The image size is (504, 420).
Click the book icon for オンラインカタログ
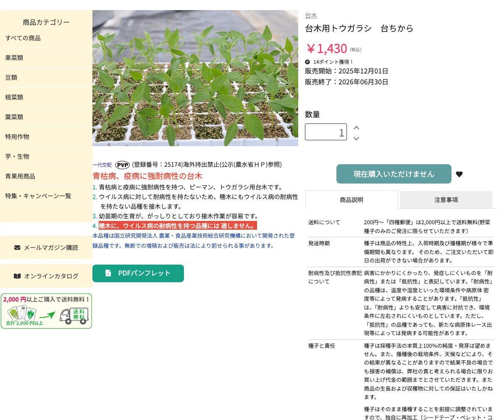(x=17, y=276)
